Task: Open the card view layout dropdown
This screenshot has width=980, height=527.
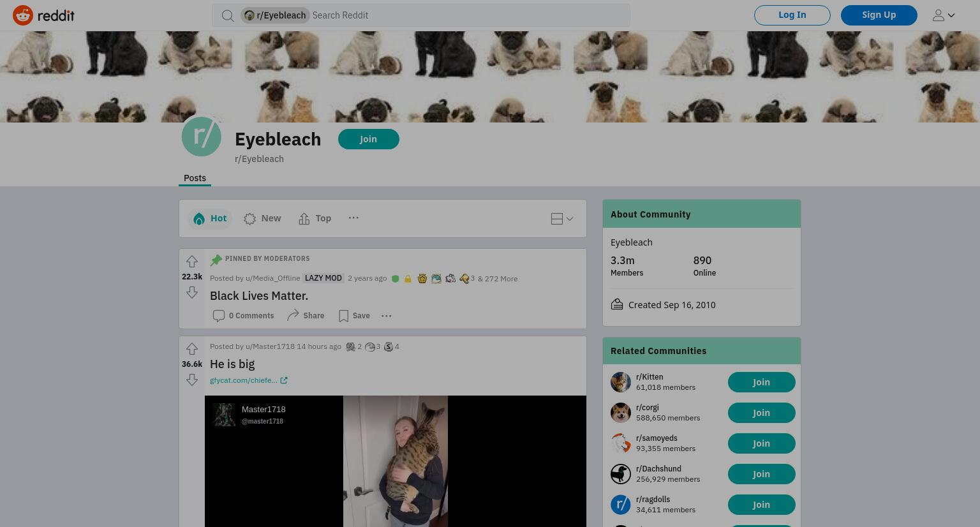Action: (x=562, y=219)
